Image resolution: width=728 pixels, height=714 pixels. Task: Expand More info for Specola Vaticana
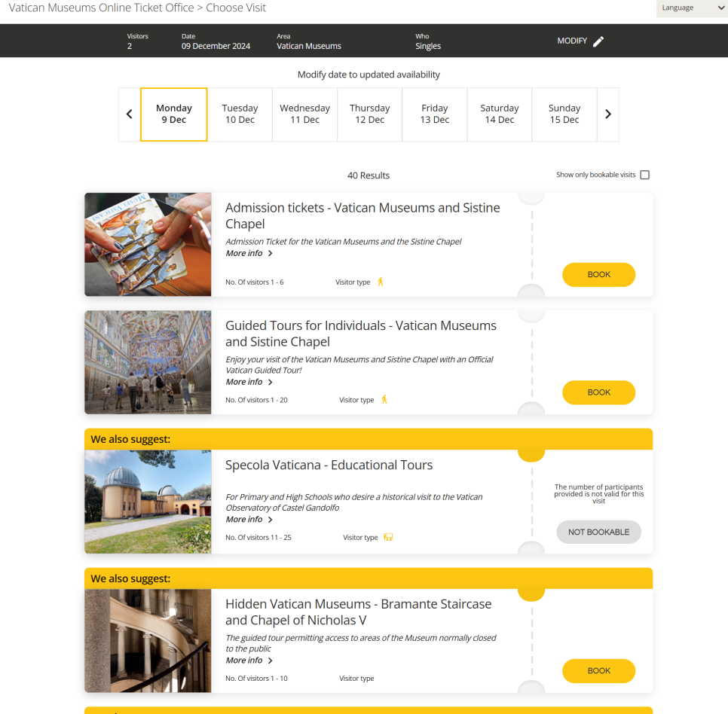[249, 519]
